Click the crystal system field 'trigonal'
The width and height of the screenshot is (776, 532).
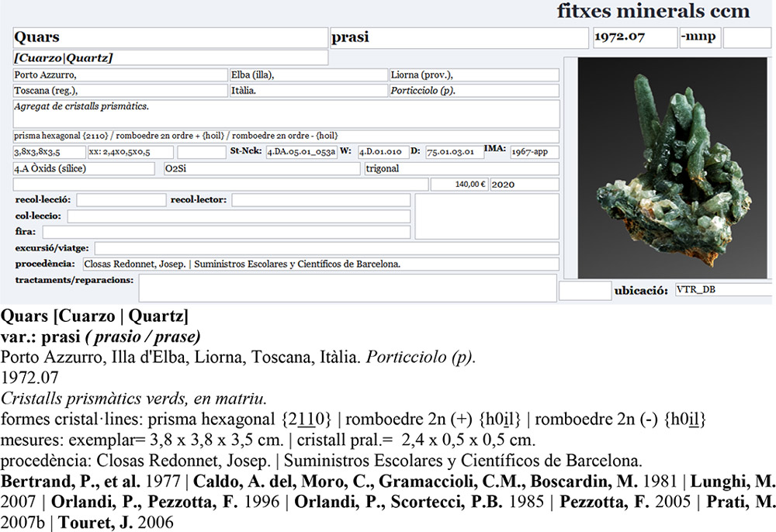(x=462, y=168)
